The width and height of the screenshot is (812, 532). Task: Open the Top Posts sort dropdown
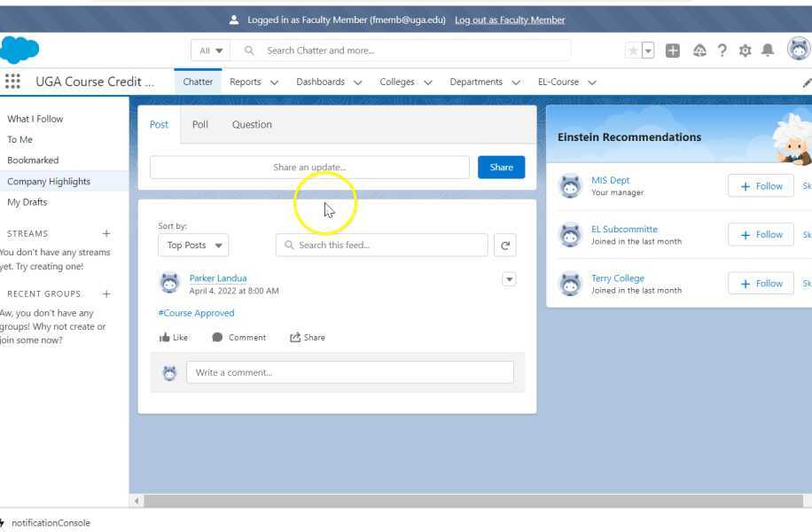click(x=193, y=245)
